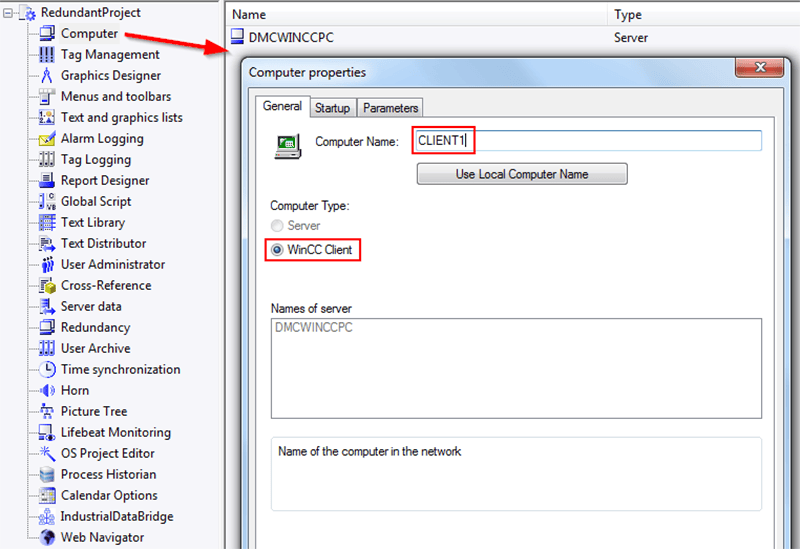Click the Lifebeat Monitoring icon
This screenshot has height=549, width=800.
[x=47, y=432]
